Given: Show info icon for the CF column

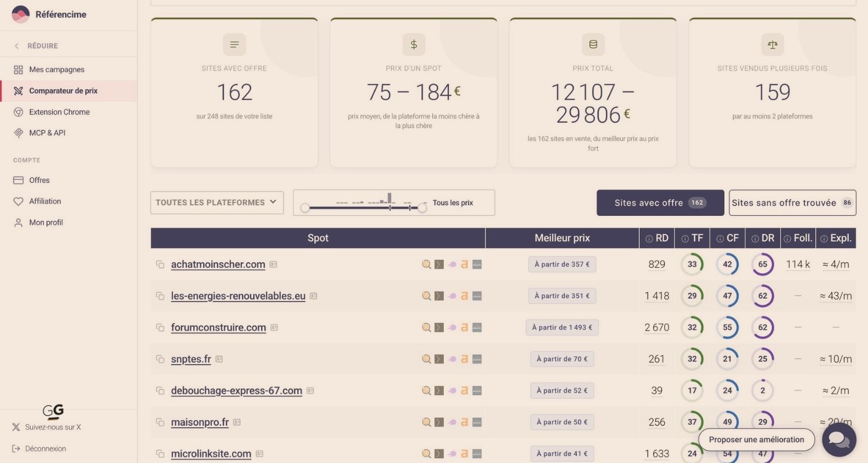Looking at the screenshot, I should coord(720,238).
